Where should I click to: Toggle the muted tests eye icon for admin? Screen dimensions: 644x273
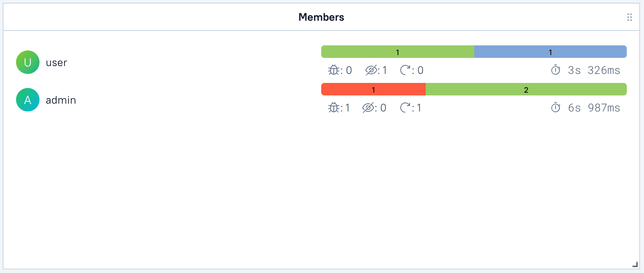pos(369,108)
